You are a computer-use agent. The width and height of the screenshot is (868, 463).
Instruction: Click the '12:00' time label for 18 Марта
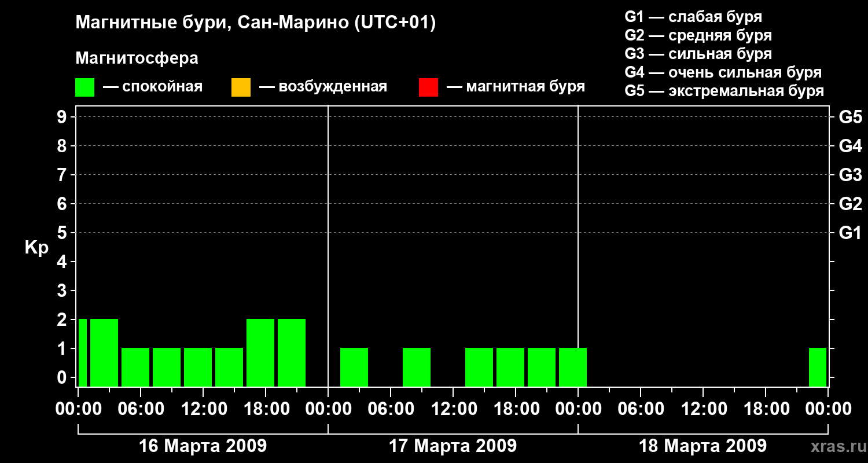[703, 409]
